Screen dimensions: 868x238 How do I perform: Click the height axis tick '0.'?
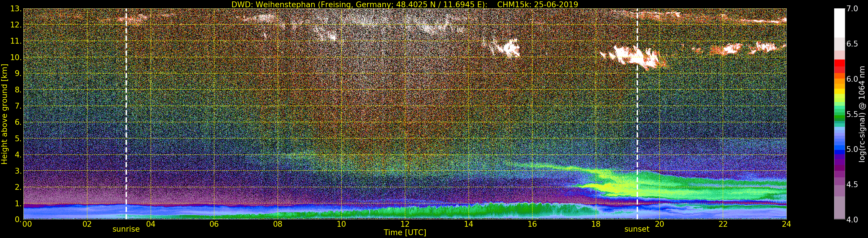click(18, 220)
